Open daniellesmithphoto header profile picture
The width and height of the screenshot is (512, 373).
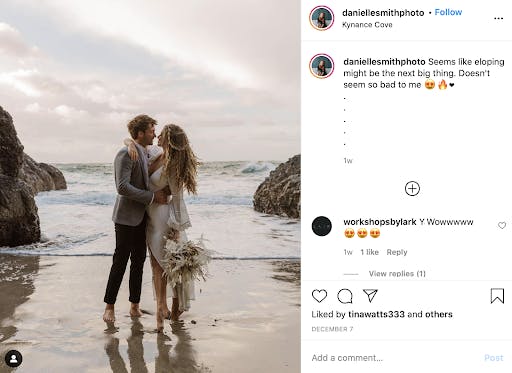pos(322,18)
